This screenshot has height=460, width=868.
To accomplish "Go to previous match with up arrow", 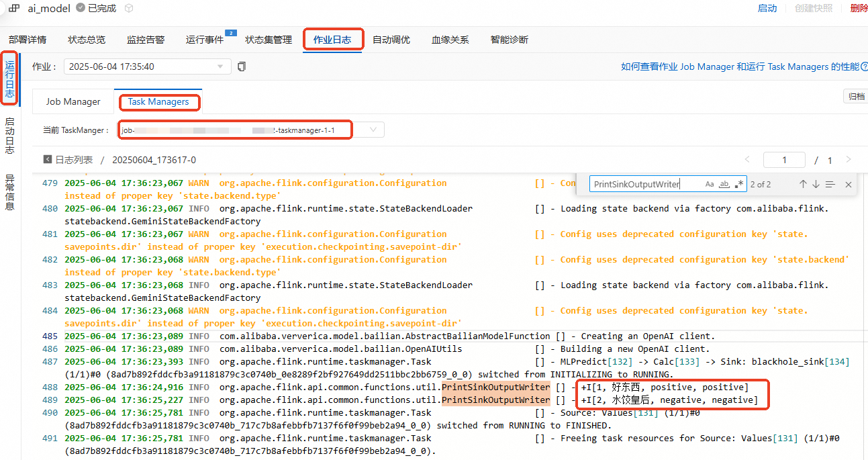I will click(803, 184).
